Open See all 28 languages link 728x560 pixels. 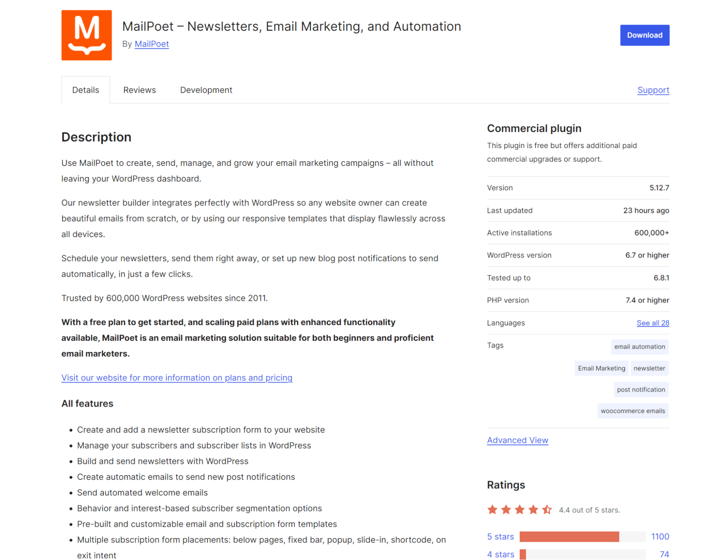point(653,323)
